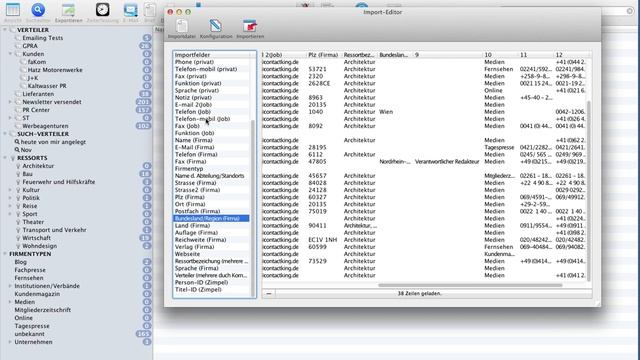Click the import table vertical scrollbar

(589, 190)
